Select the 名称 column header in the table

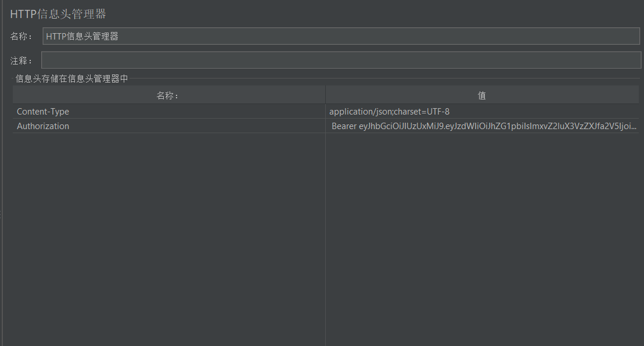(x=169, y=95)
